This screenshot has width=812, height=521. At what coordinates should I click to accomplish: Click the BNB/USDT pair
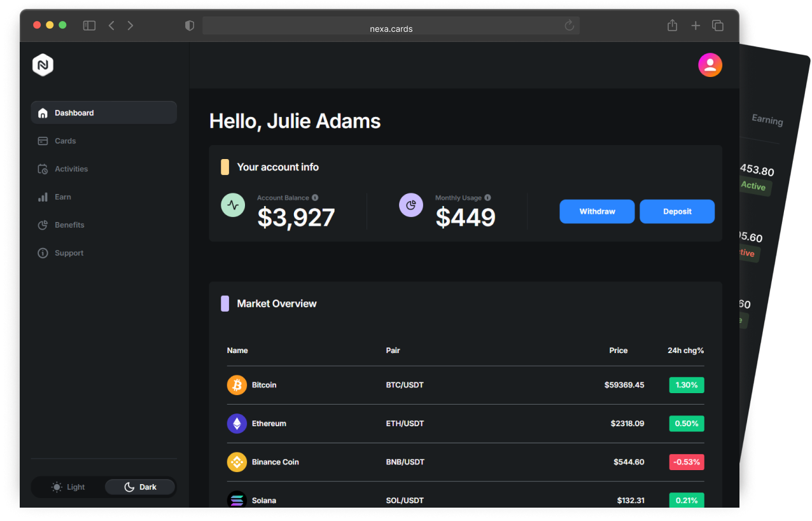tap(405, 462)
